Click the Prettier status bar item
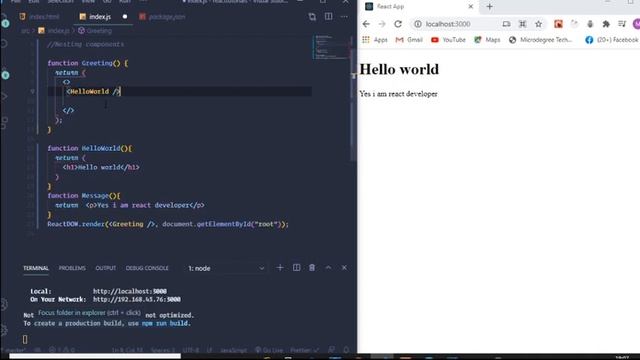The image size is (640, 360). click(x=304, y=350)
